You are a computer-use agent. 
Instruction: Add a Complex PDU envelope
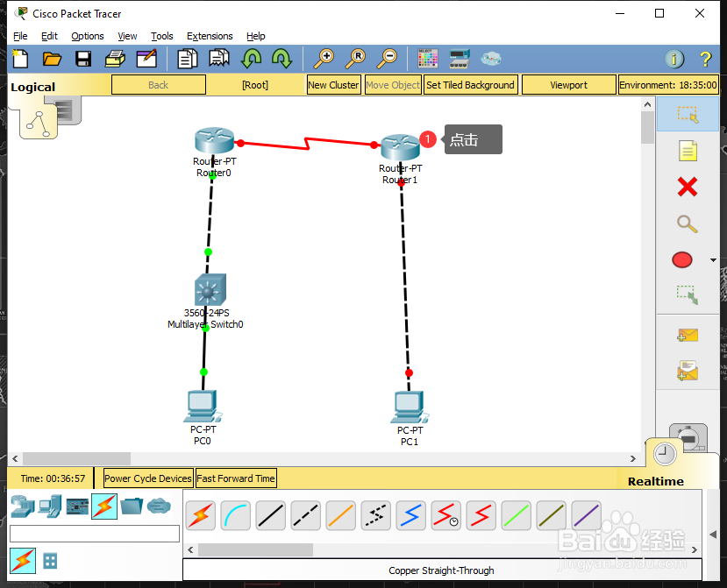pos(688,371)
